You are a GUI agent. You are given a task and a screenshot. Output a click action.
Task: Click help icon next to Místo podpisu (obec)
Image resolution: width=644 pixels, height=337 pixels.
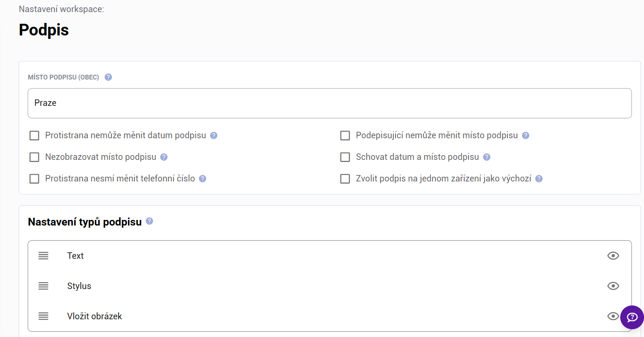(108, 77)
